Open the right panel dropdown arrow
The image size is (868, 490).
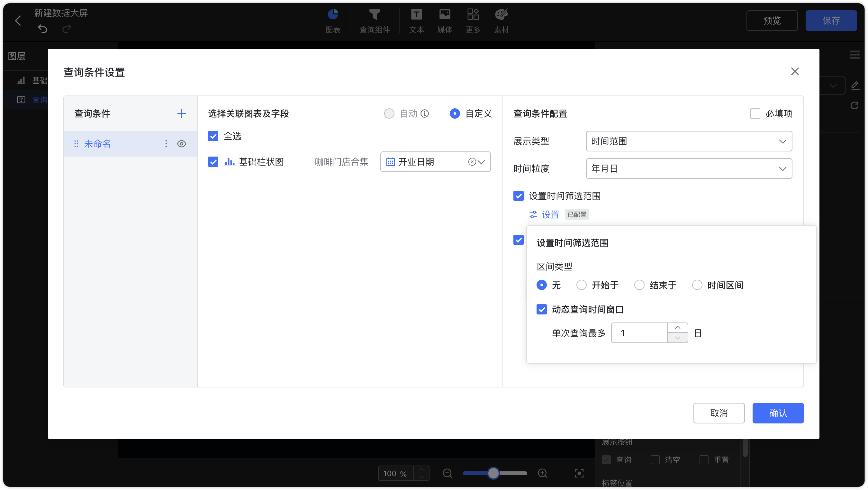click(833, 85)
